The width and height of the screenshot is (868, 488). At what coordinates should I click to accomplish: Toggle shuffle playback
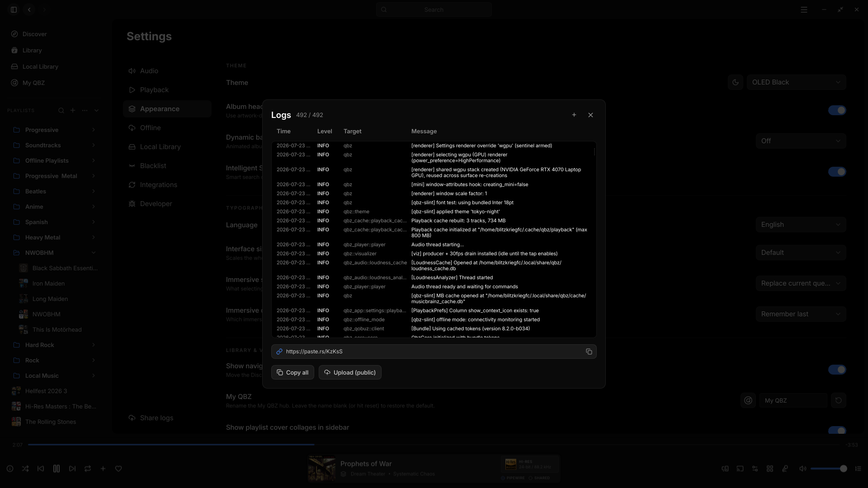coord(25,469)
